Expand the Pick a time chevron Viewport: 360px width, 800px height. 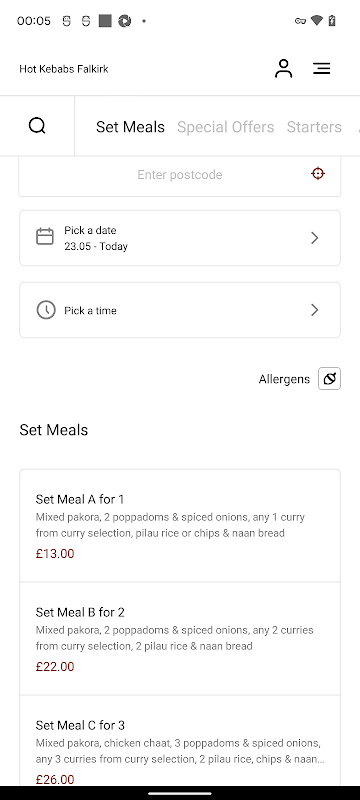coord(315,310)
